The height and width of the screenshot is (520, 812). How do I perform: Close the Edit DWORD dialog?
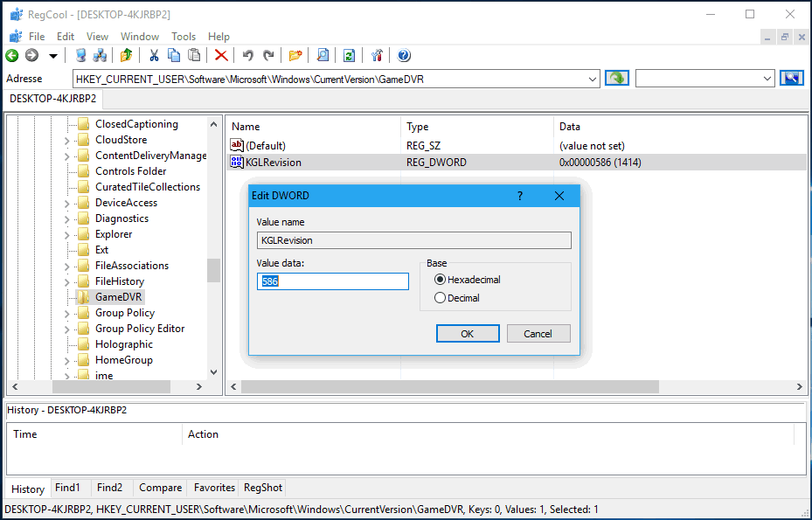click(x=559, y=196)
